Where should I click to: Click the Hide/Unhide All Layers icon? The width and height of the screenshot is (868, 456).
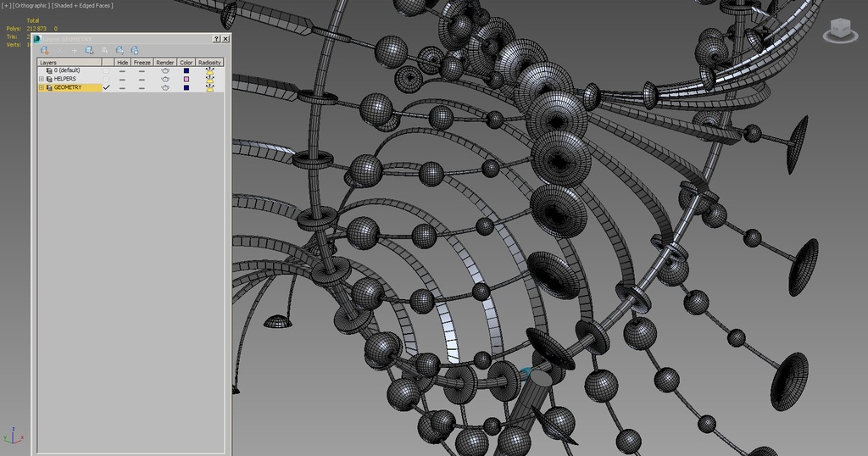click(x=120, y=51)
